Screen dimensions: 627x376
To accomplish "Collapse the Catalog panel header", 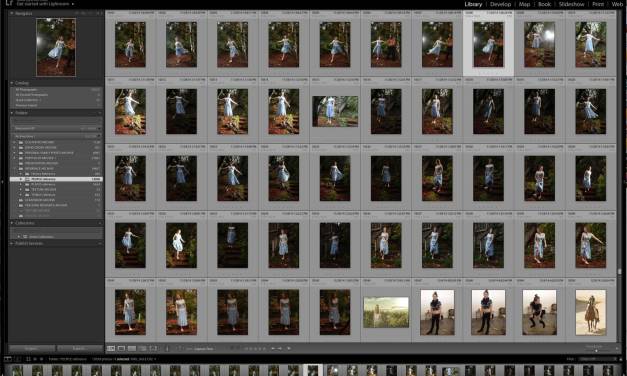I will point(56,83).
